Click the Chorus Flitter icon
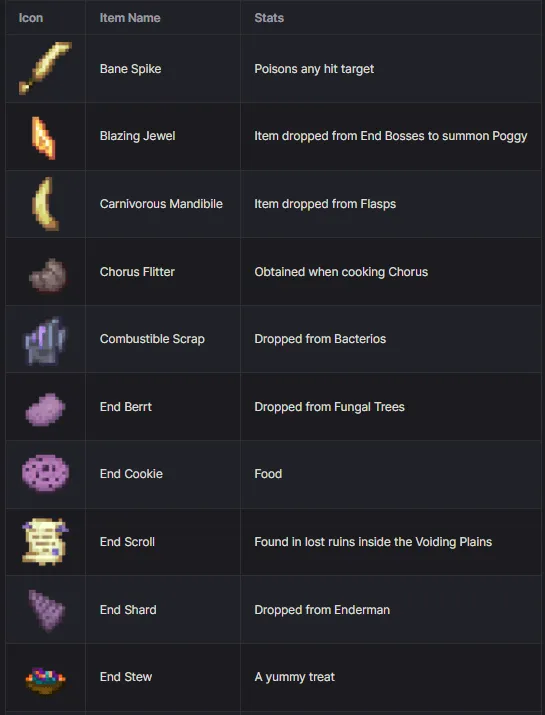 48,275
